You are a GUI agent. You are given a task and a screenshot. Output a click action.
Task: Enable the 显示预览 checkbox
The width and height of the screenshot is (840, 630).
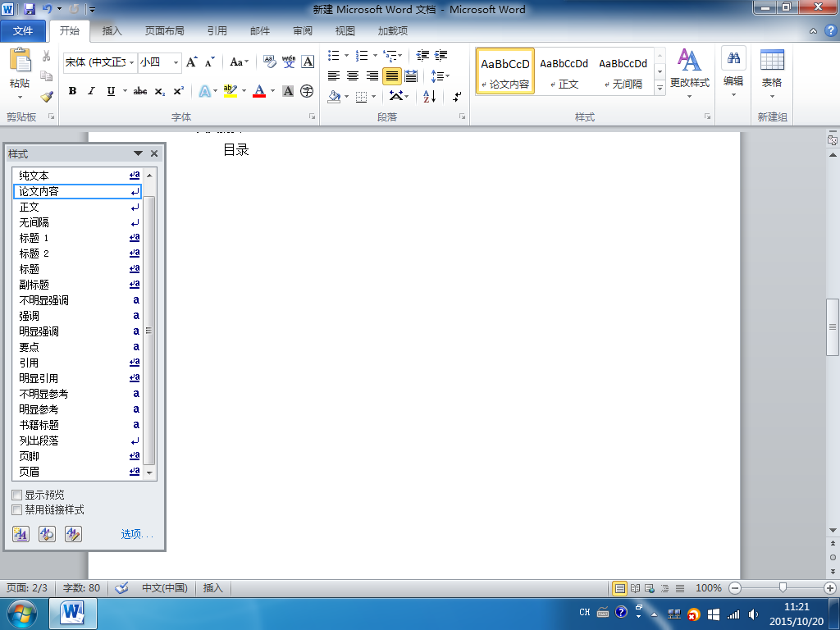coord(17,495)
